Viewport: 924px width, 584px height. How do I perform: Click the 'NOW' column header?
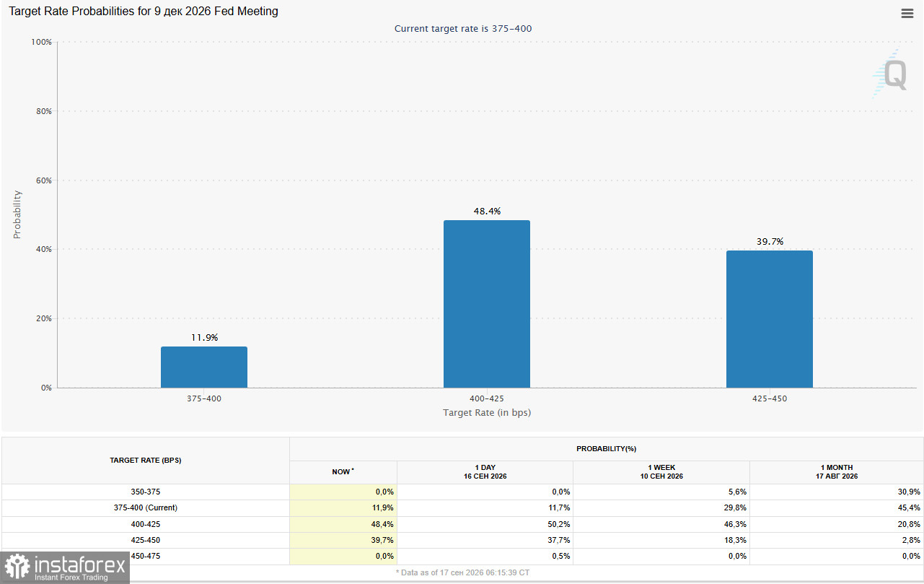point(343,472)
